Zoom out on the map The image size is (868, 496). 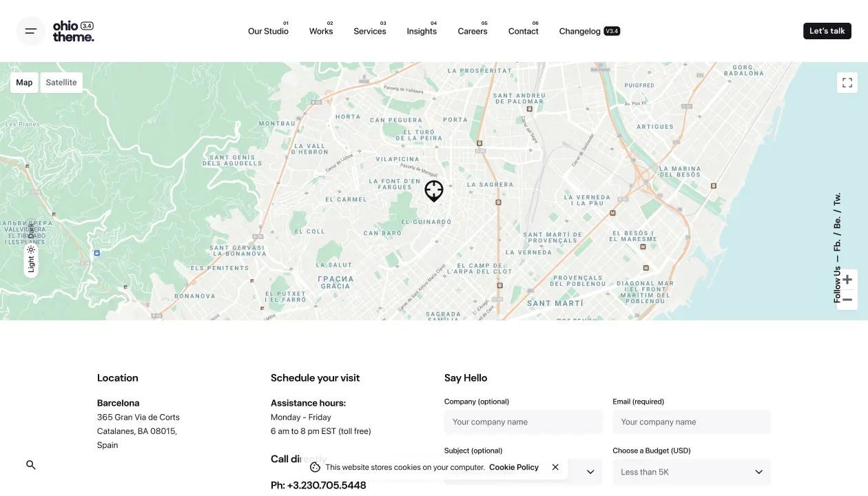coord(847,300)
